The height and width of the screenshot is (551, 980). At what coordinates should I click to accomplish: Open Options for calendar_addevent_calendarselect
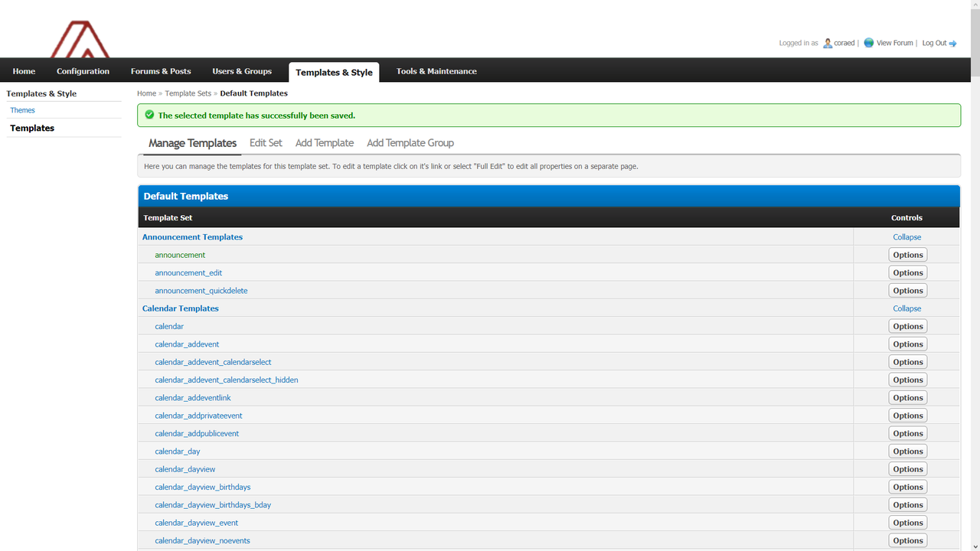pyautogui.click(x=908, y=362)
